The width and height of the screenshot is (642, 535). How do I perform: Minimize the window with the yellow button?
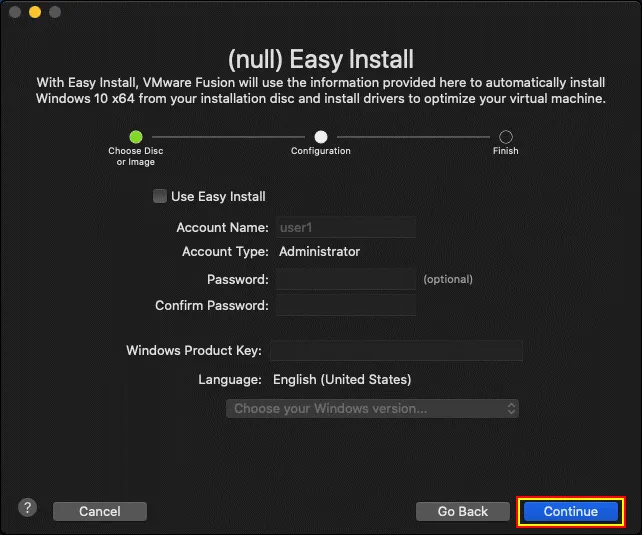point(34,12)
